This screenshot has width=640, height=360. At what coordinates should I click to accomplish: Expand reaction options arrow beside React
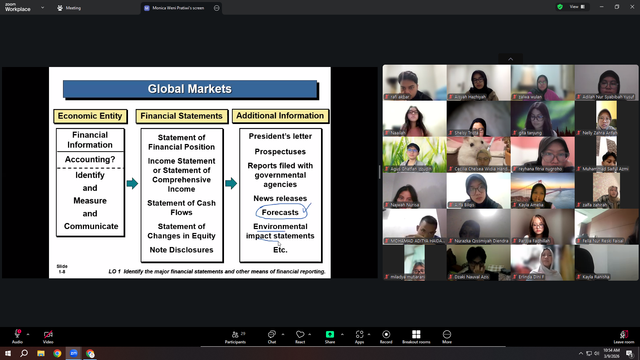(310, 335)
